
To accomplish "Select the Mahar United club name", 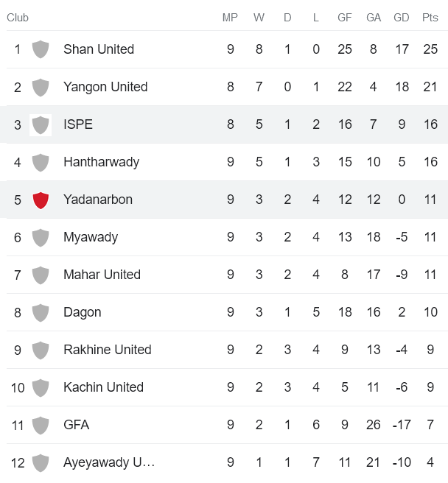I will coord(102,275).
